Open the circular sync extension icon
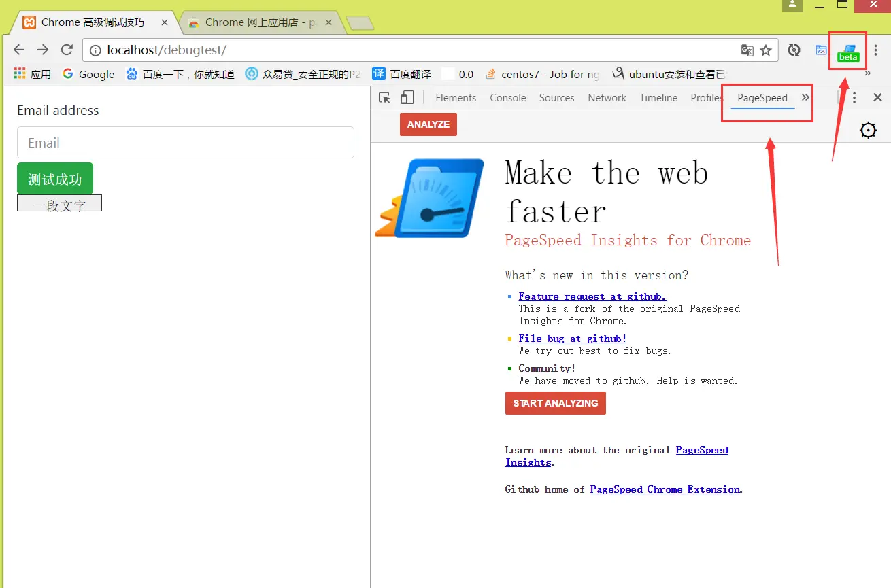891x588 pixels. click(794, 50)
